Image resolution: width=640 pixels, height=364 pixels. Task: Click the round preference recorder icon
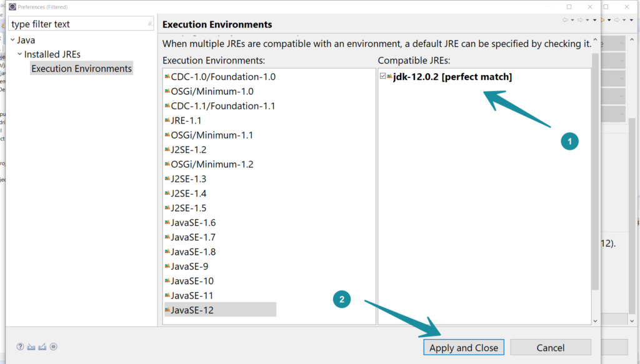point(54,346)
